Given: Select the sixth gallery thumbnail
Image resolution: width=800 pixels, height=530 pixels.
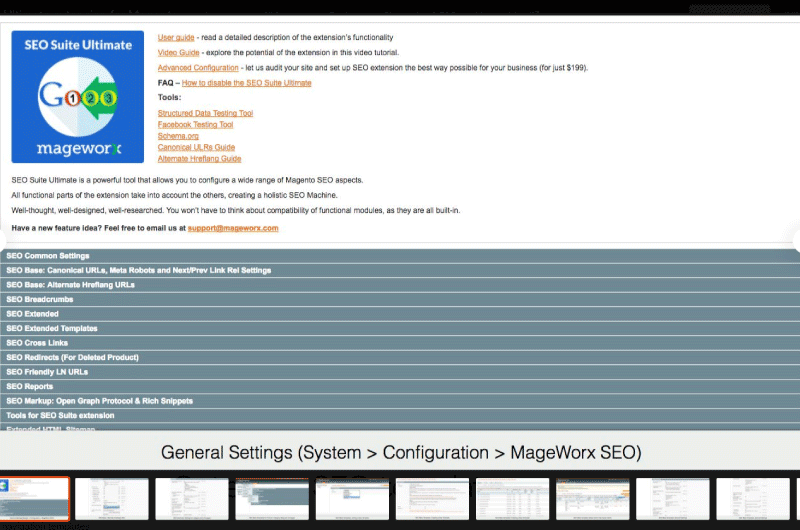Looking at the screenshot, I should point(432,499).
